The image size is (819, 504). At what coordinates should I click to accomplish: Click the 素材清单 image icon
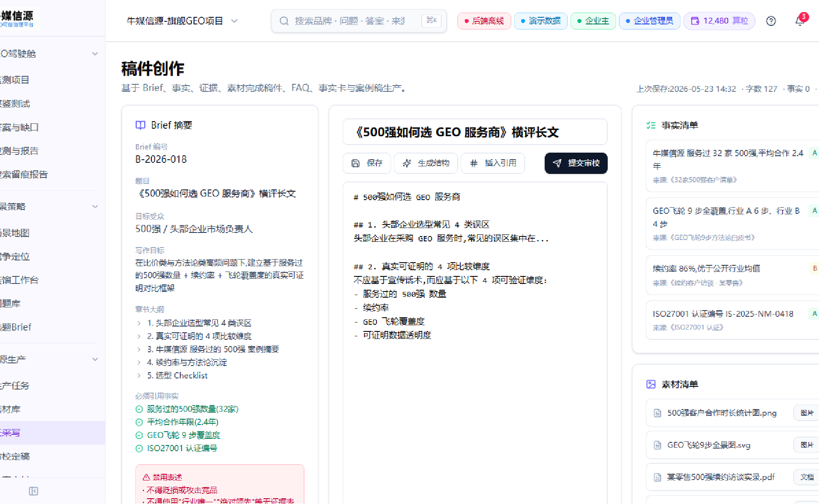[651, 384]
